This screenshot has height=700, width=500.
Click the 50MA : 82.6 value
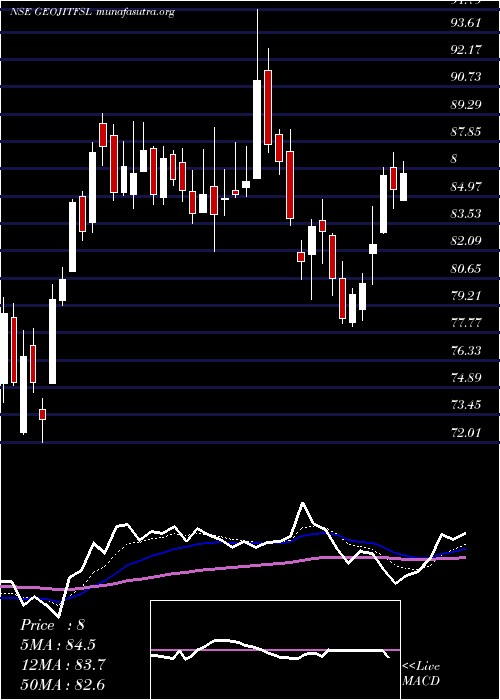pyautogui.click(x=62, y=685)
